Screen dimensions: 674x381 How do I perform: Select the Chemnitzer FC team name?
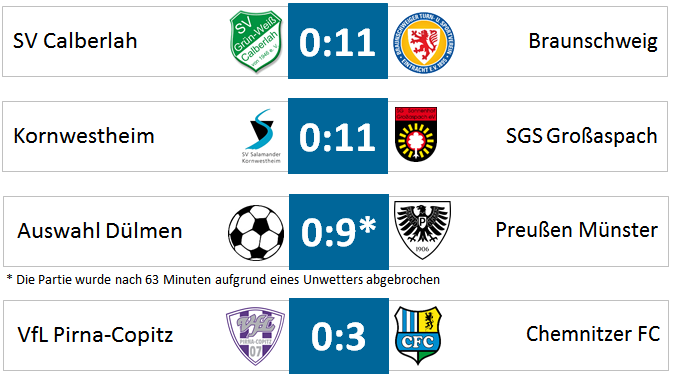tap(593, 334)
